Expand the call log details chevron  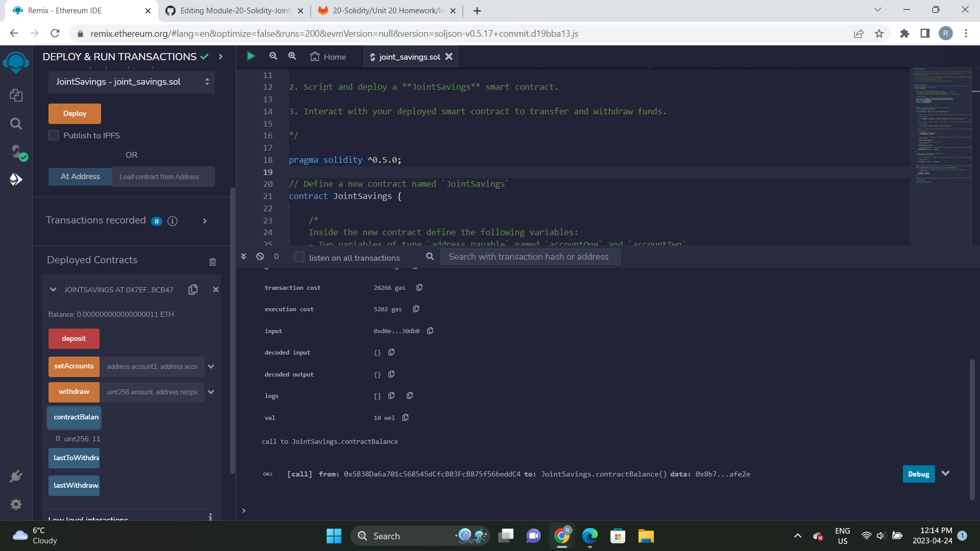click(x=946, y=473)
